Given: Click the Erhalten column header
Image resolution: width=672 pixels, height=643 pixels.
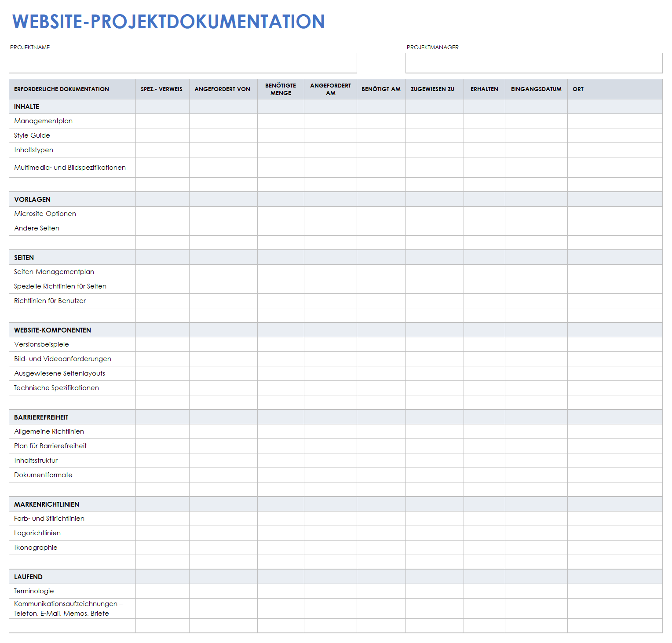Looking at the screenshot, I should [485, 89].
